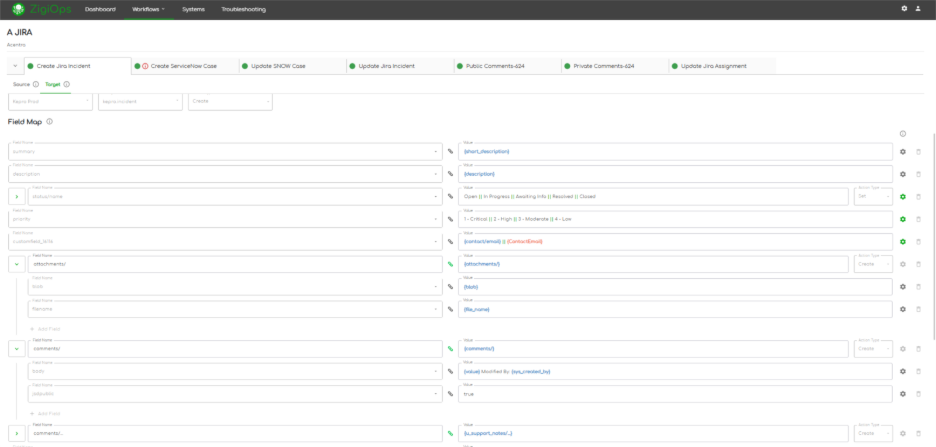Screen dimensions: 936x447
Task: Click the info icon next to Source
Action: (x=36, y=84)
